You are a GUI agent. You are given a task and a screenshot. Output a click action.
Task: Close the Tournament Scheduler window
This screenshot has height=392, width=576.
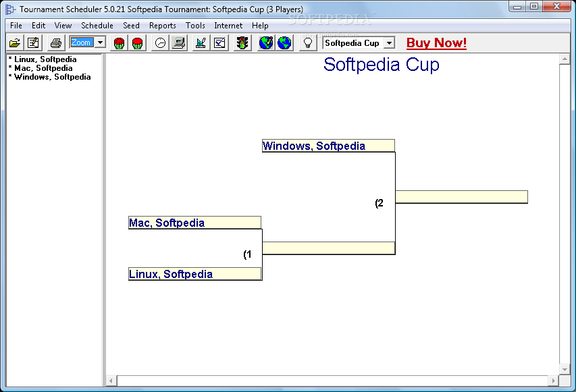556,7
